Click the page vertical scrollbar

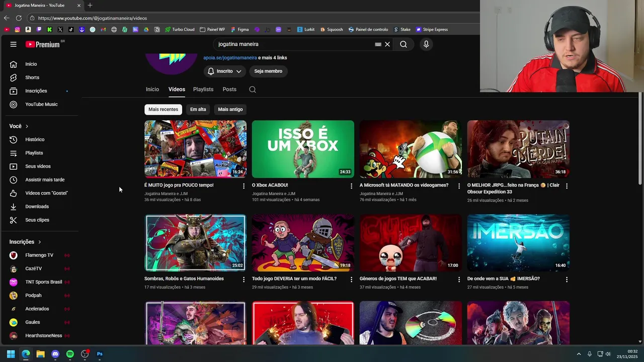point(640,138)
